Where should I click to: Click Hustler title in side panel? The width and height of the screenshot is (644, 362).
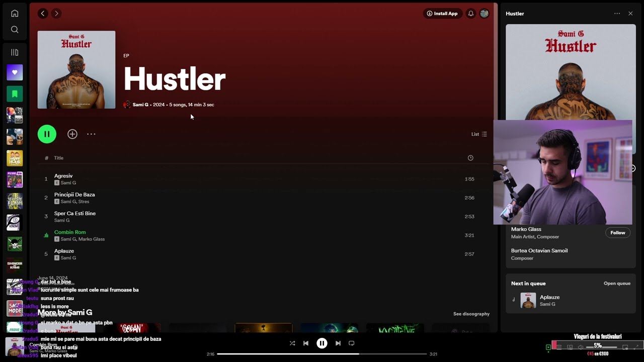click(515, 14)
